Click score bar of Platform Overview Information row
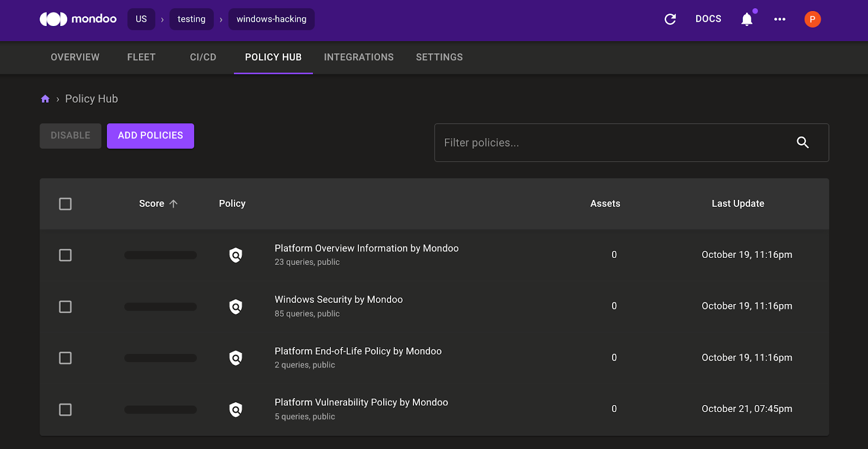 point(161,255)
